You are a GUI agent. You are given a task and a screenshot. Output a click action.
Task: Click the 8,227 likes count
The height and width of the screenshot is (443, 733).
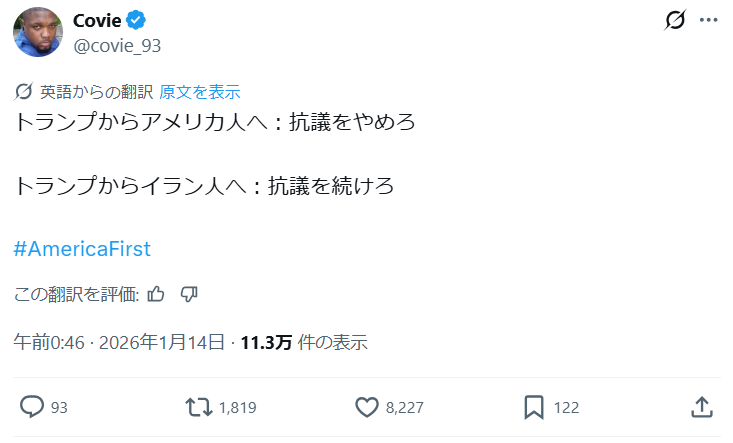coord(405,407)
